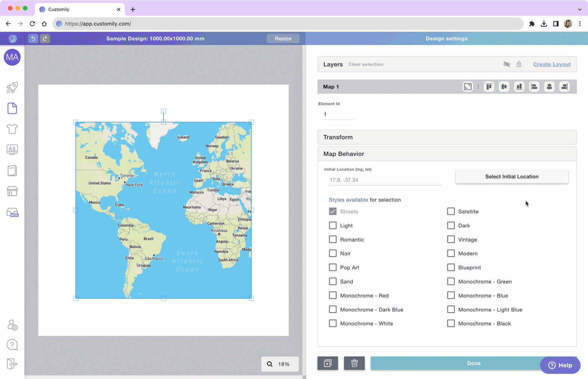Collapse the Map Behavior section

[447, 154]
